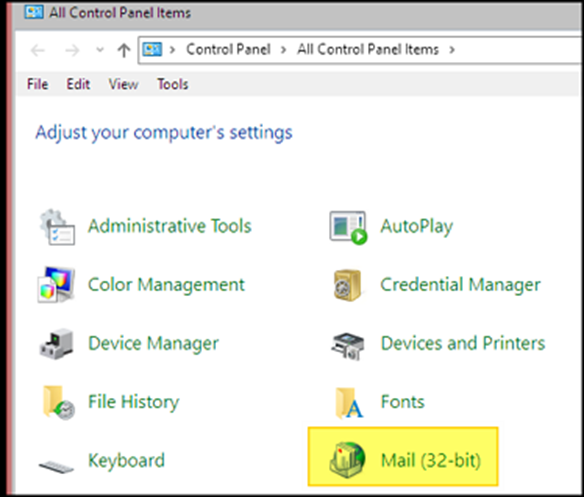Open the Fonts folder icon

pyautogui.click(x=349, y=403)
